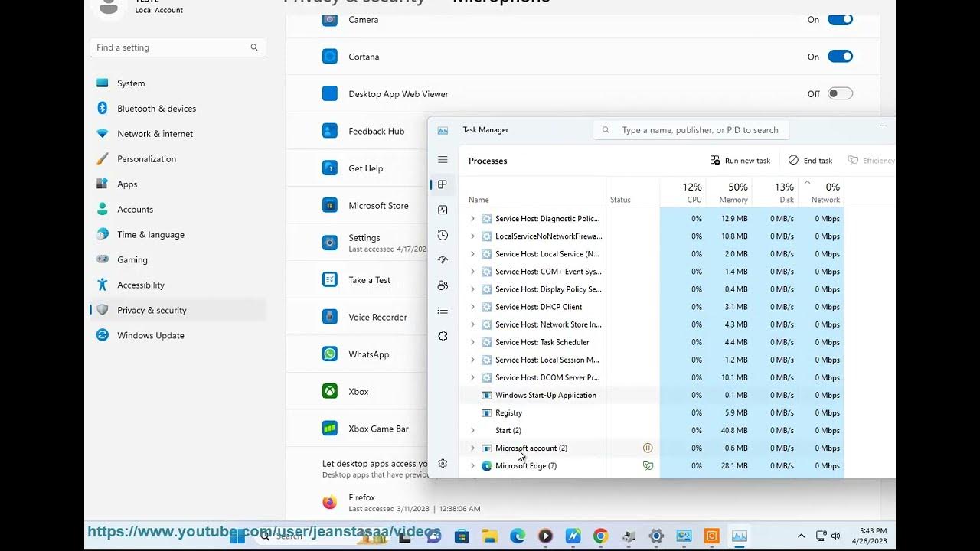Open Windows Start button on taskbar
The height and width of the screenshot is (551, 980).
tap(238, 536)
